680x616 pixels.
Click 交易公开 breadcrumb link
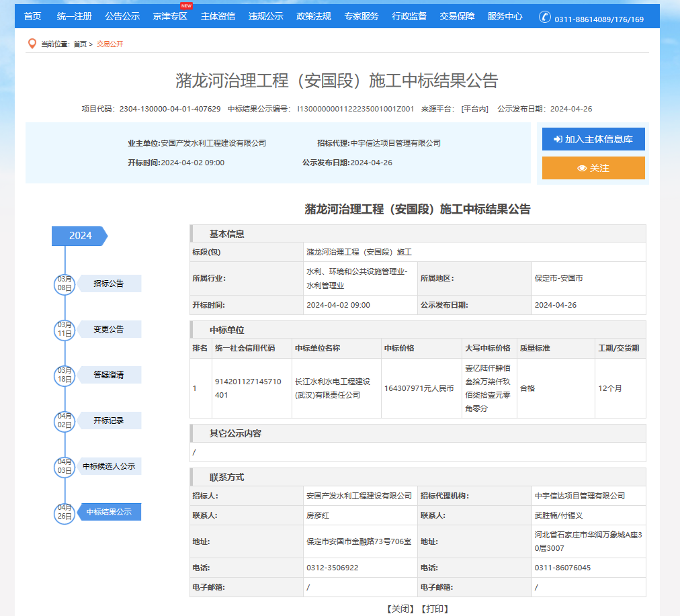110,44
